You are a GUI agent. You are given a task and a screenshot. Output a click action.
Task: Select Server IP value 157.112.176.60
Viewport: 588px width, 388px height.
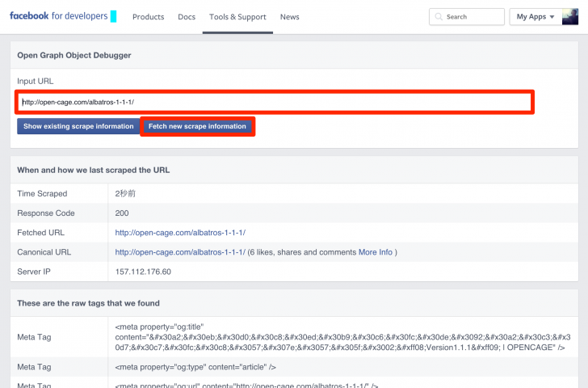(x=143, y=272)
